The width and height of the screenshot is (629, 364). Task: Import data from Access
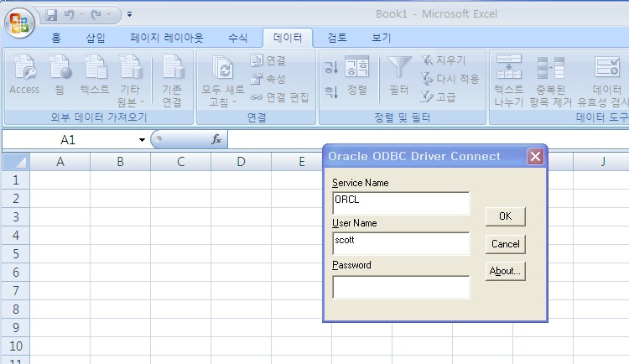24,75
